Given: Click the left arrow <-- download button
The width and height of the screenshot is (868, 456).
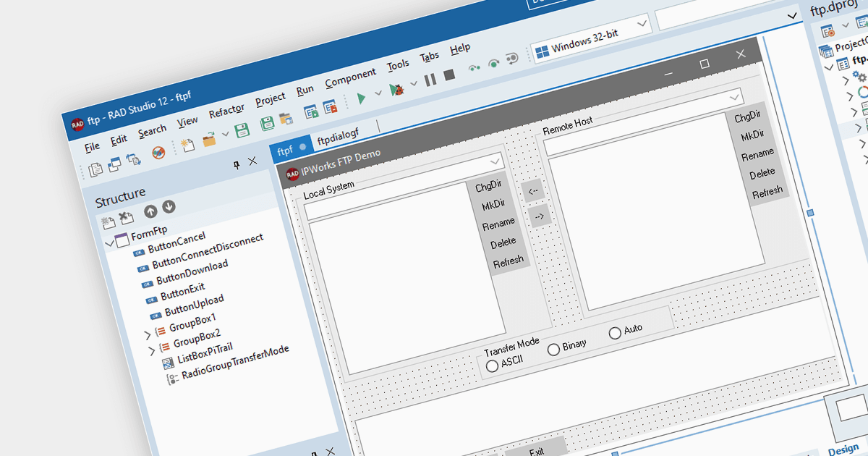Looking at the screenshot, I should (x=534, y=192).
